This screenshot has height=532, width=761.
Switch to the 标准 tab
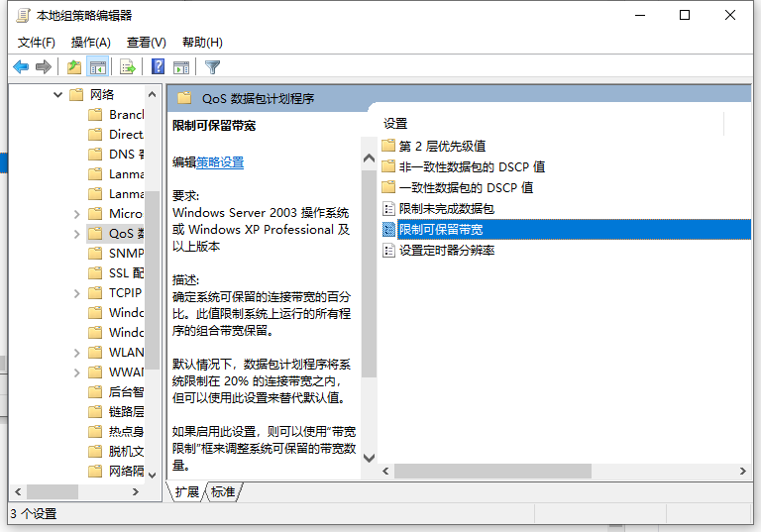coord(223,491)
